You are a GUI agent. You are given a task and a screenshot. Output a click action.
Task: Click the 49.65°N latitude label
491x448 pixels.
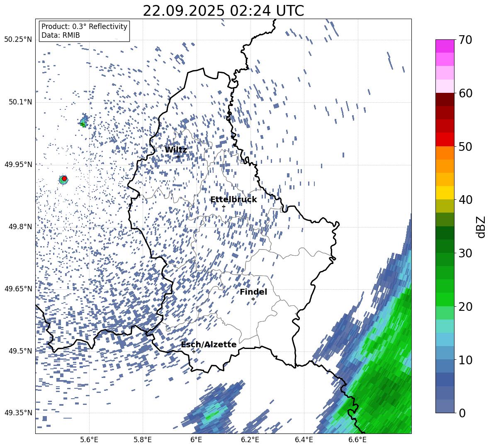click(18, 288)
